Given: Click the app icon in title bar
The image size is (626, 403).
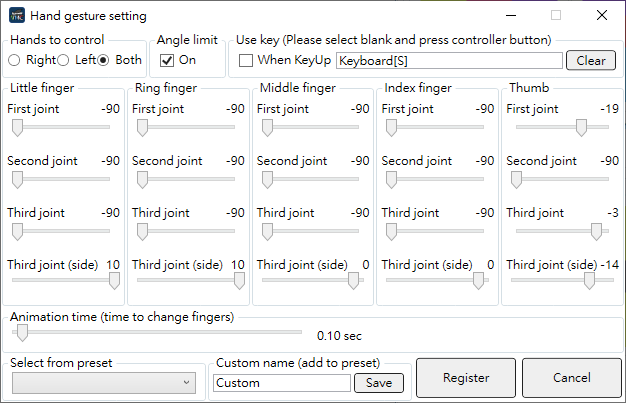Looking at the screenshot, I should pyautogui.click(x=17, y=16).
